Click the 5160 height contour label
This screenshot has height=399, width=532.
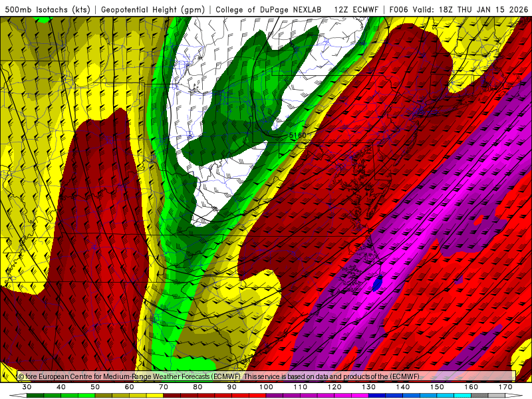tap(297, 135)
